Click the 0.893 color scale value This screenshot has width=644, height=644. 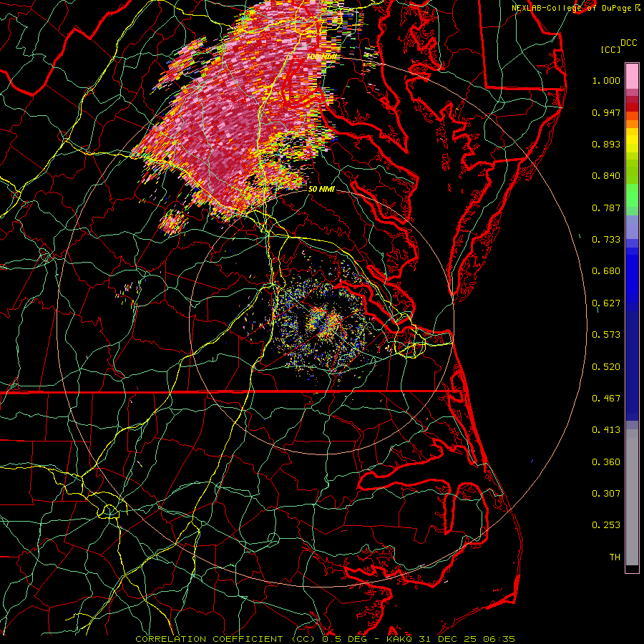(x=606, y=144)
